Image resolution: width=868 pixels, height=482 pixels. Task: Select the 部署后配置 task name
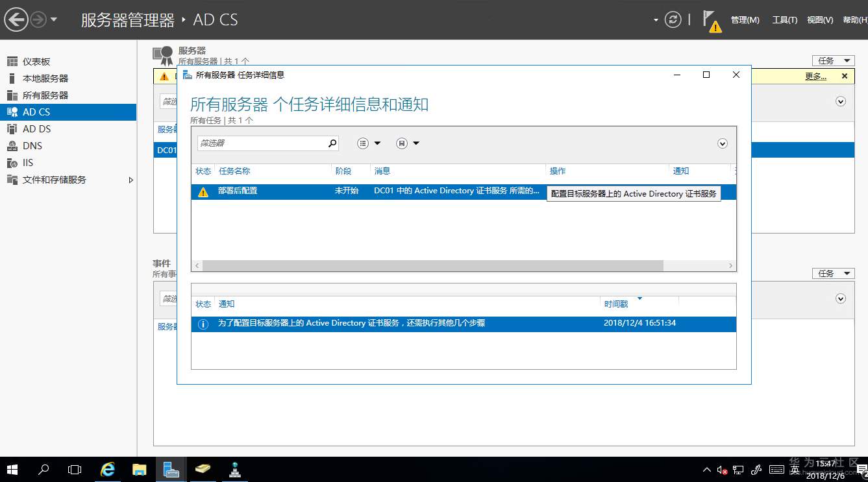point(238,191)
